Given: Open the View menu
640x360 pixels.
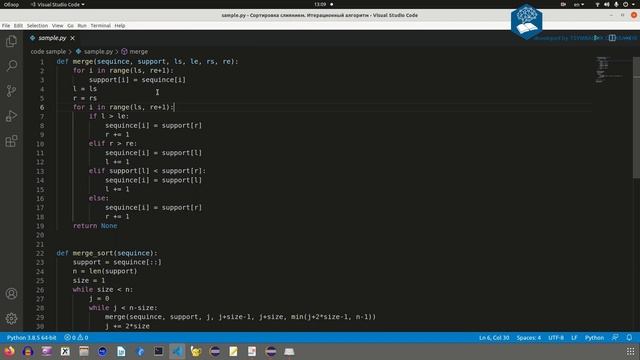Looking at the screenshot, I should pos(58,25).
